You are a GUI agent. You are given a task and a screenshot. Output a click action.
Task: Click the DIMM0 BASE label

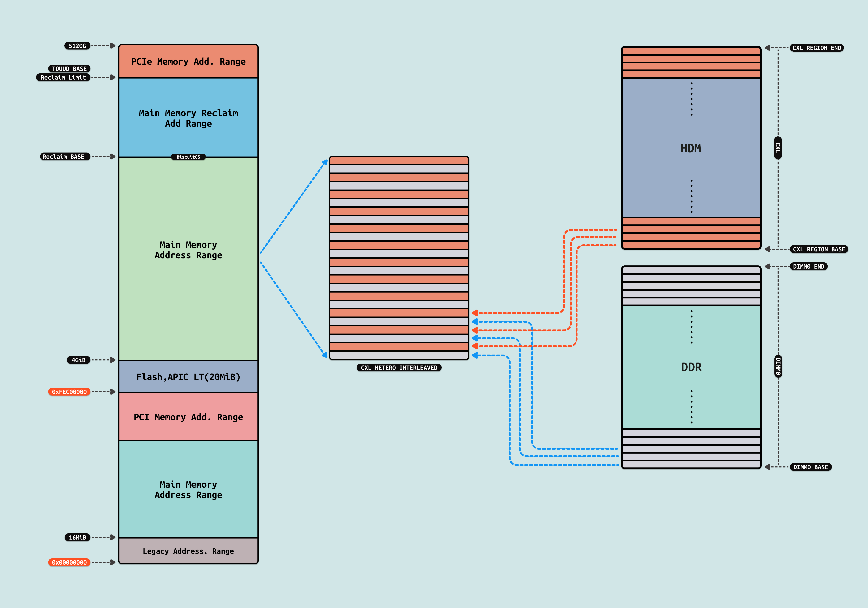coord(811,467)
